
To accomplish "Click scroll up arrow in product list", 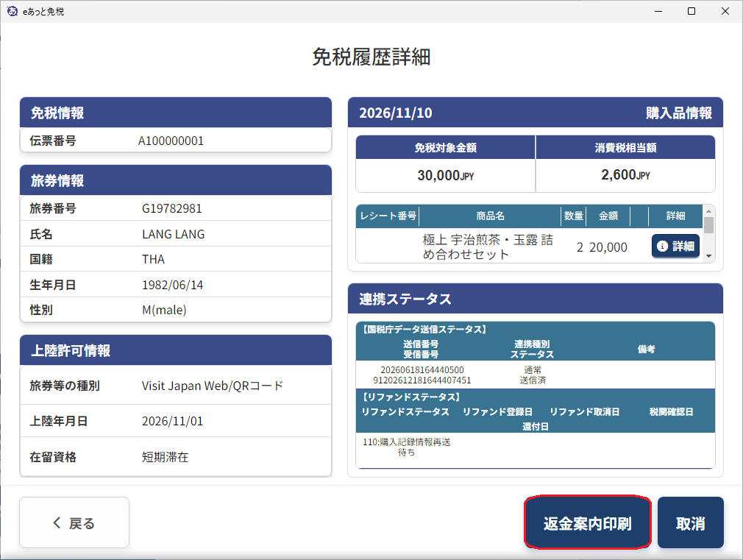I will (708, 211).
